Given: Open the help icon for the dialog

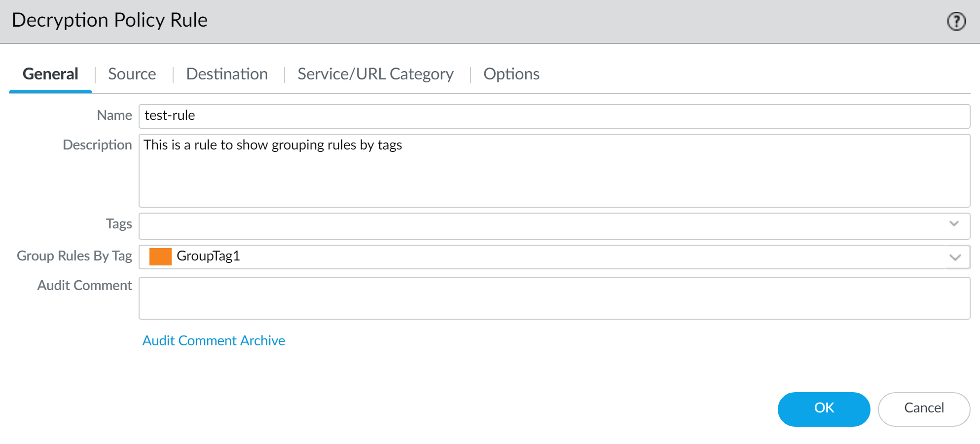Looking at the screenshot, I should (956, 21).
